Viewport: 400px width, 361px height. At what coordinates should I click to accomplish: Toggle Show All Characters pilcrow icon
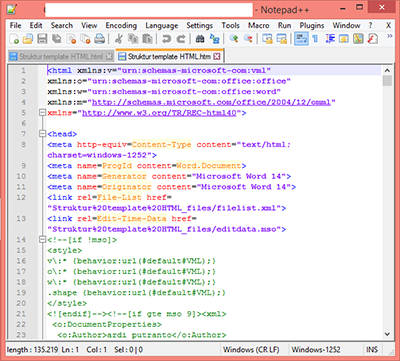315,39
